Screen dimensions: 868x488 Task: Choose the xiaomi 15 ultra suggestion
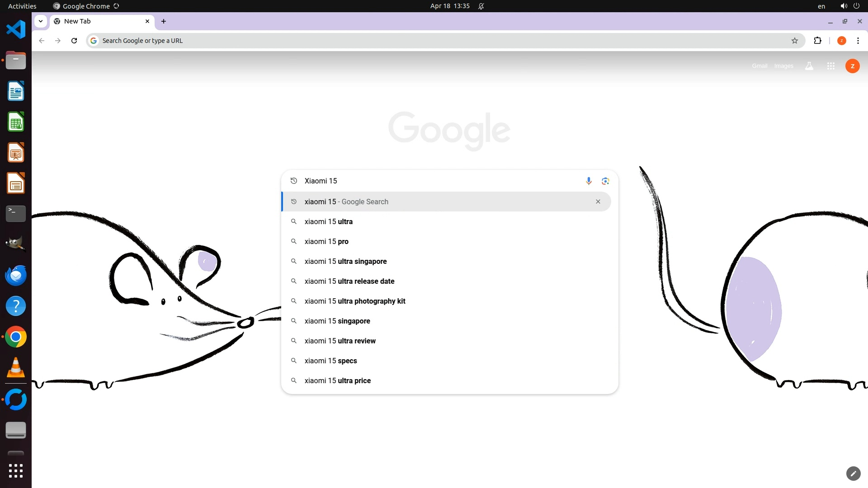tap(329, 221)
